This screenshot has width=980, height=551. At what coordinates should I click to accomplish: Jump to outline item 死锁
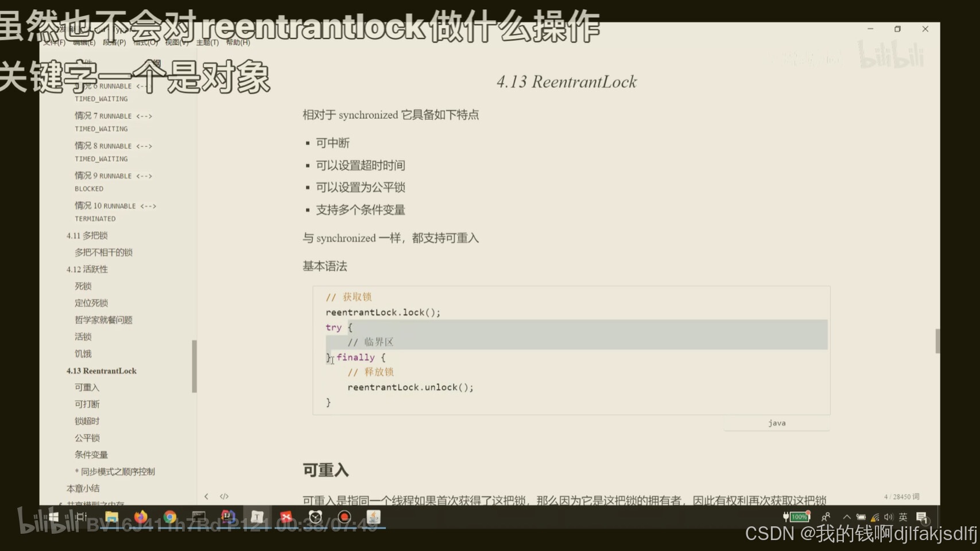83,286
